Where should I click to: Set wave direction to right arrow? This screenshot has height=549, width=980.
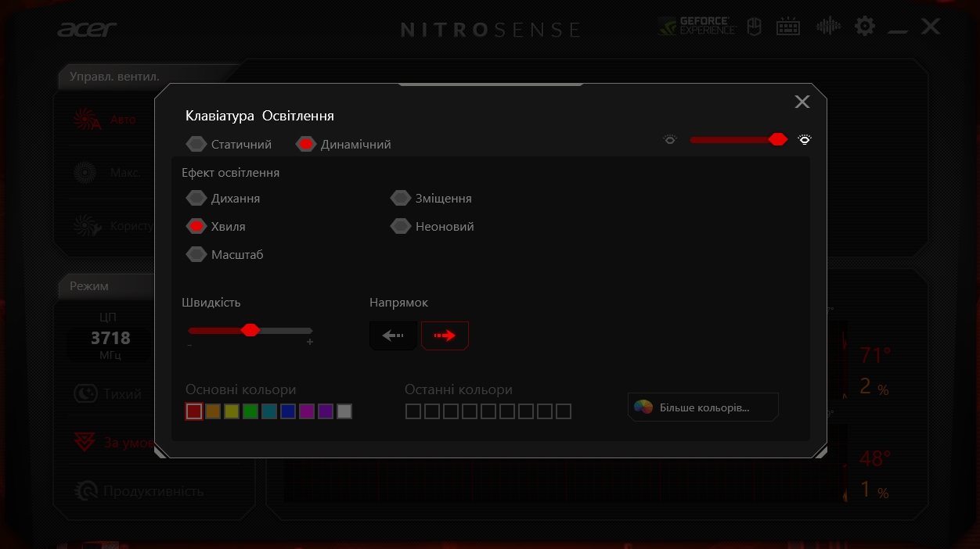445,335
